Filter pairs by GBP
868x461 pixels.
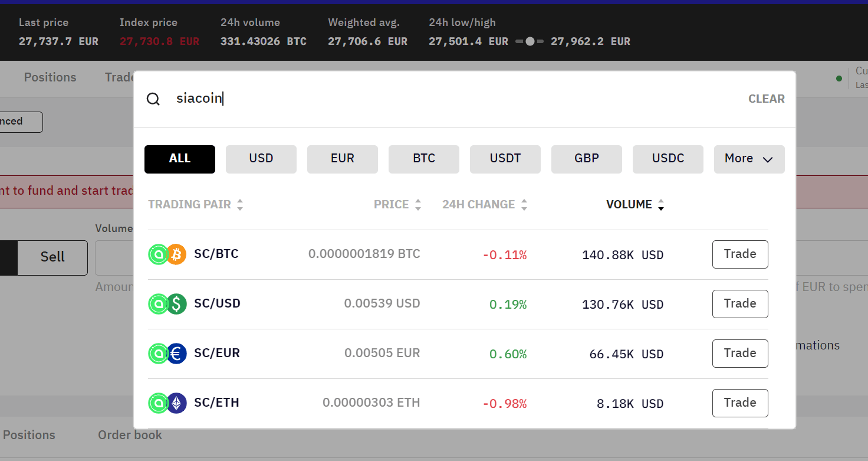pos(587,159)
